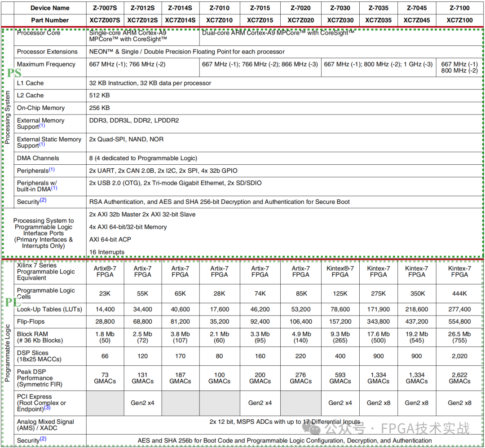485x448 pixels.
Task: Select the 277,400 LUTs value
Action: pos(459,309)
